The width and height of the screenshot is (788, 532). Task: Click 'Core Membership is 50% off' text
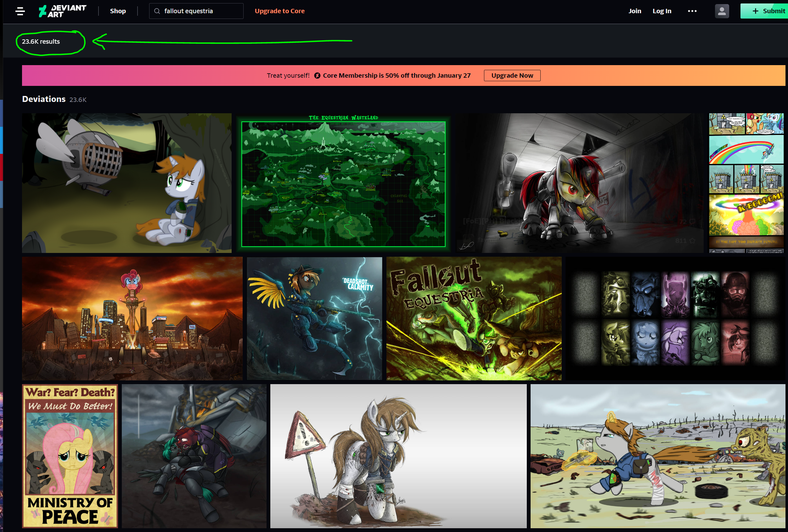[397, 76]
